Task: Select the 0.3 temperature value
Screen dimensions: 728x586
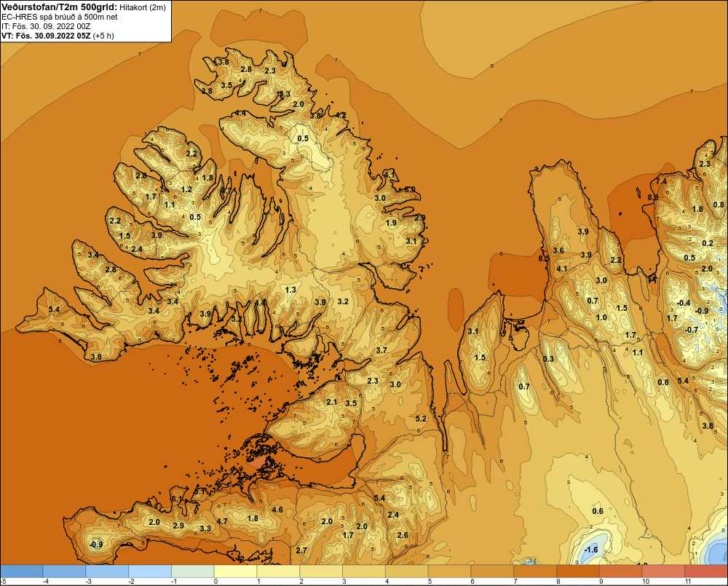Action: pos(548,358)
